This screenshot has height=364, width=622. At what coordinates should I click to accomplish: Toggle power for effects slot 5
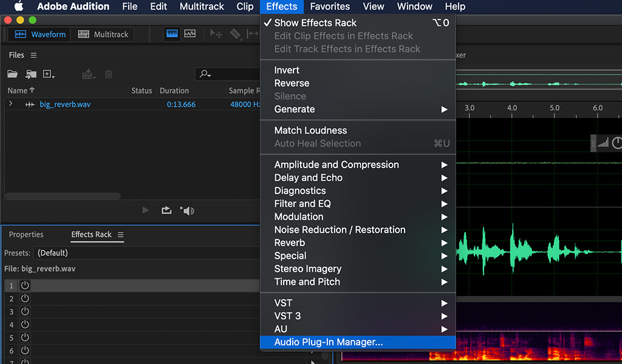pyautogui.click(x=24, y=337)
